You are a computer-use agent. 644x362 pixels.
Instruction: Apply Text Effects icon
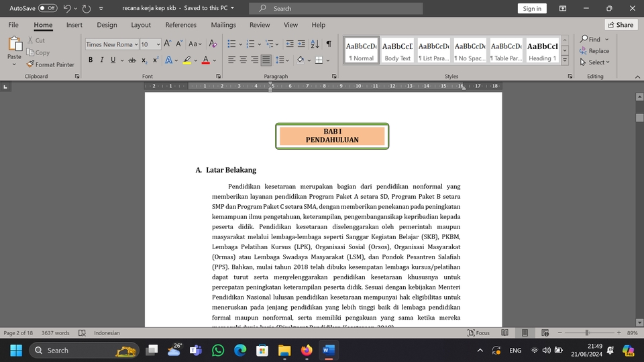point(168,60)
